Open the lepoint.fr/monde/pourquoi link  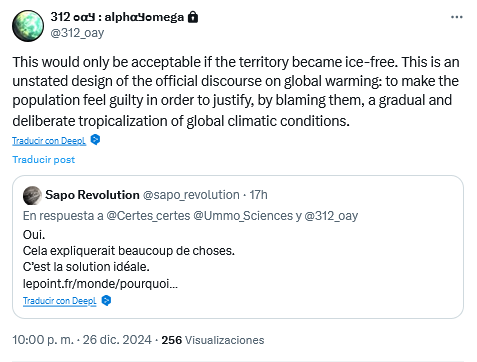point(100,284)
